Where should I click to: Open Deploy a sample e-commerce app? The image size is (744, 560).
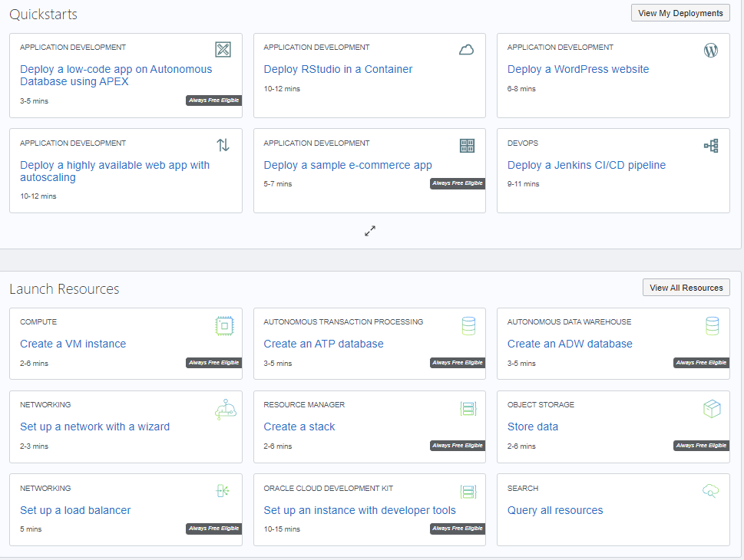point(348,165)
